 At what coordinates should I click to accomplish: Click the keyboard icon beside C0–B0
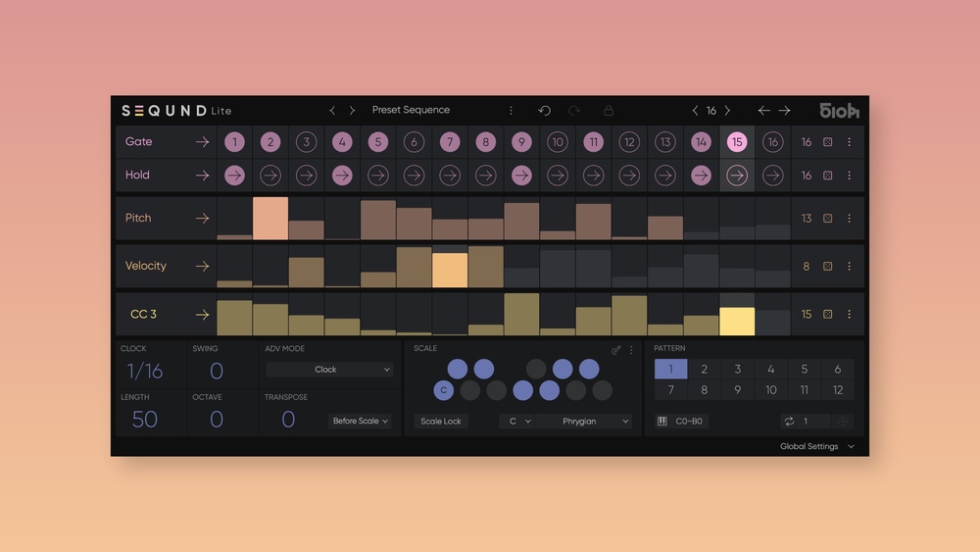tap(662, 422)
